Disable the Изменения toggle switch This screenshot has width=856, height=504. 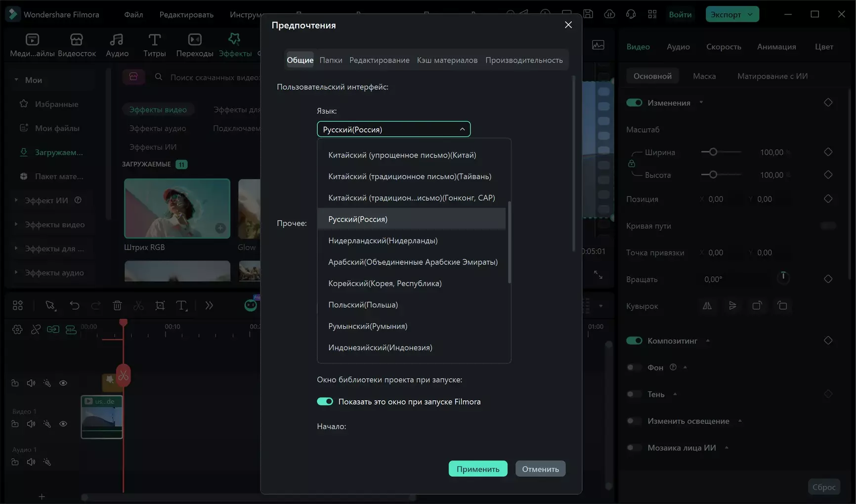634,103
